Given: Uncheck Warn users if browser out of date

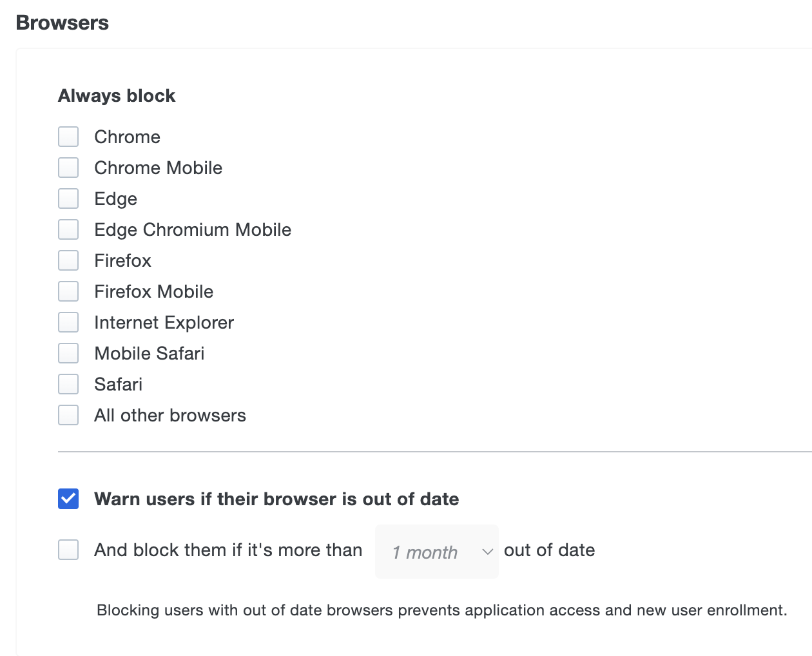Looking at the screenshot, I should coord(68,499).
